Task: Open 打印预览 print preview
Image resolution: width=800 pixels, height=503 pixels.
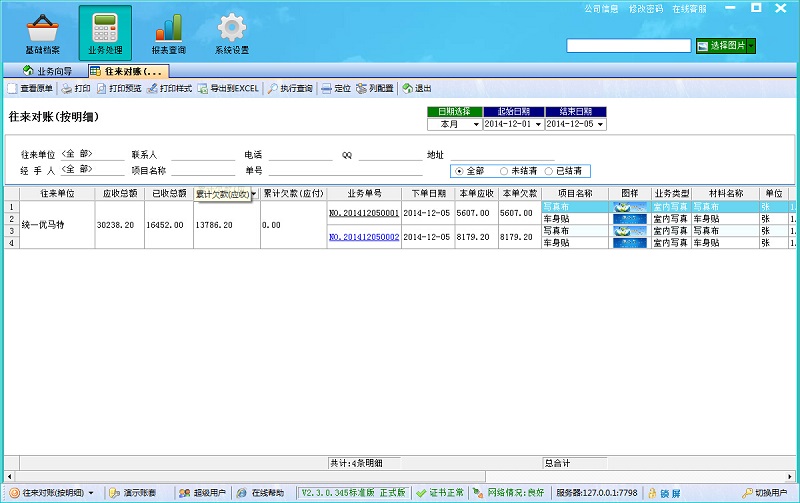Action: [x=101, y=89]
